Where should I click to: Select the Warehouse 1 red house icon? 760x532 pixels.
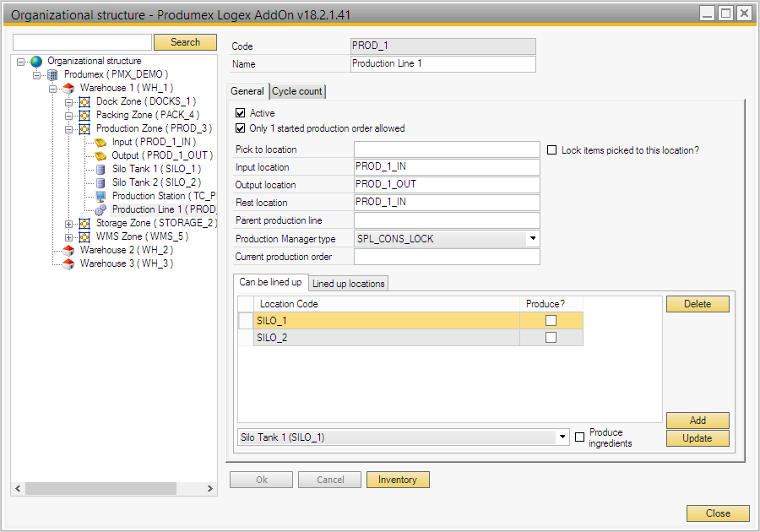[x=68, y=89]
